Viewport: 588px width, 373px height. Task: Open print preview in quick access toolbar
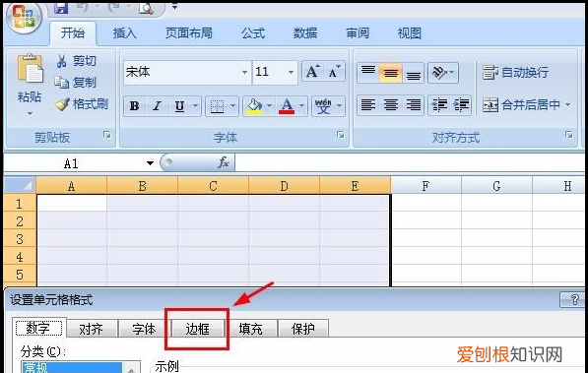coord(146,8)
